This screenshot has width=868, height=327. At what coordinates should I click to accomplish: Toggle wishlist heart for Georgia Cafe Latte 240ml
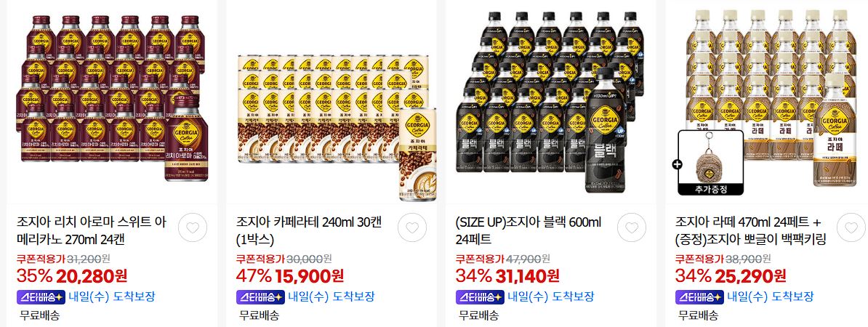point(412,227)
